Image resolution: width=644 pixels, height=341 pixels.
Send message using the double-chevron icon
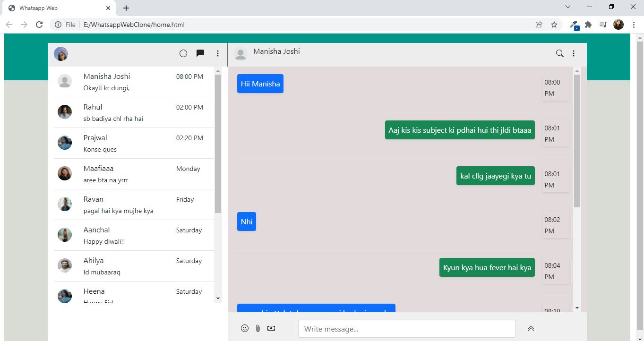pyautogui.click(x=531, y=328)
